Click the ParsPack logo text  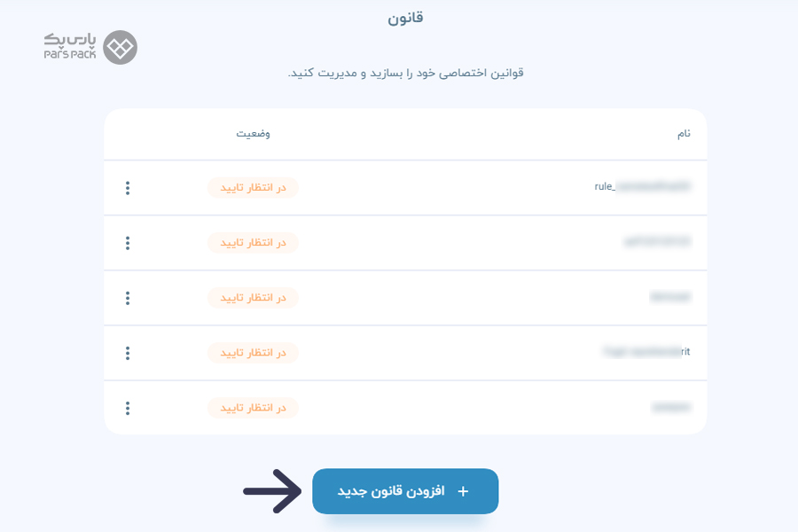(70, 46)
